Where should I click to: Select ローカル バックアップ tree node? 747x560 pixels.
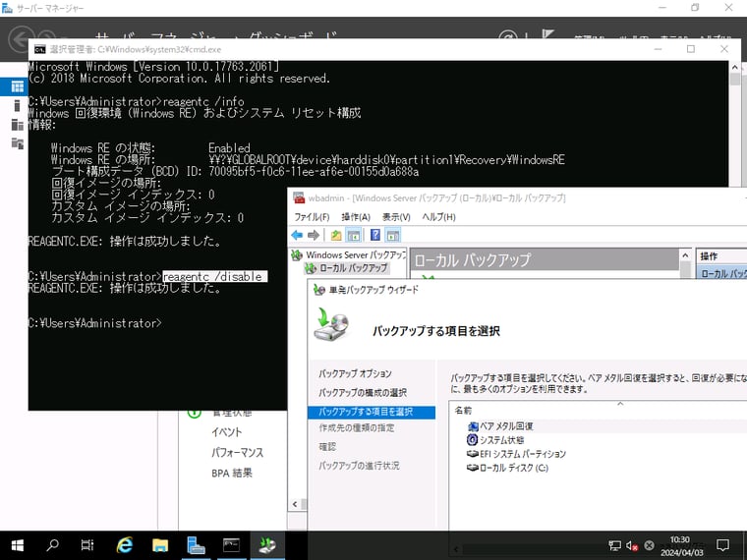(353, 268)
